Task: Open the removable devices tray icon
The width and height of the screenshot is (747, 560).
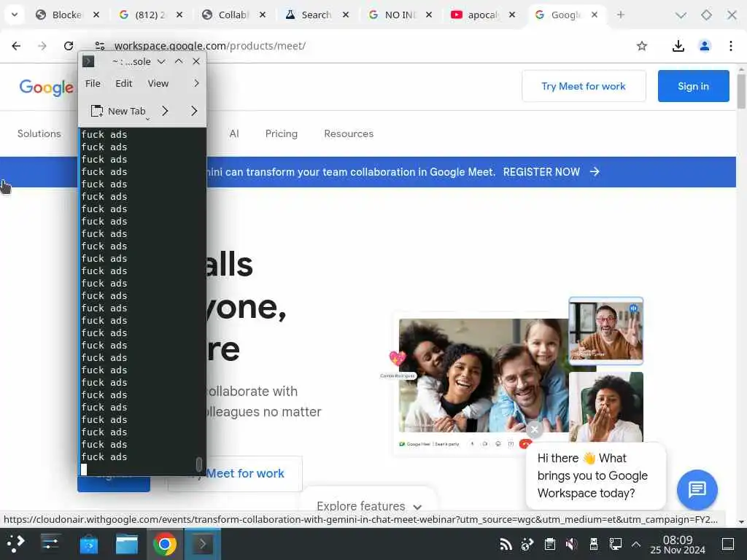Action: click(594, 543)
